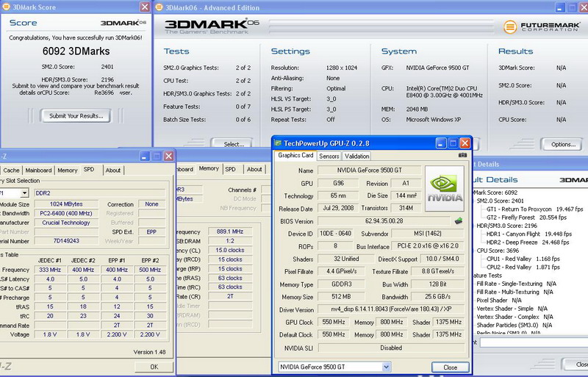
Task: Click the FSB:DRAM ratio value 1:2
Action: coord(230,241)
